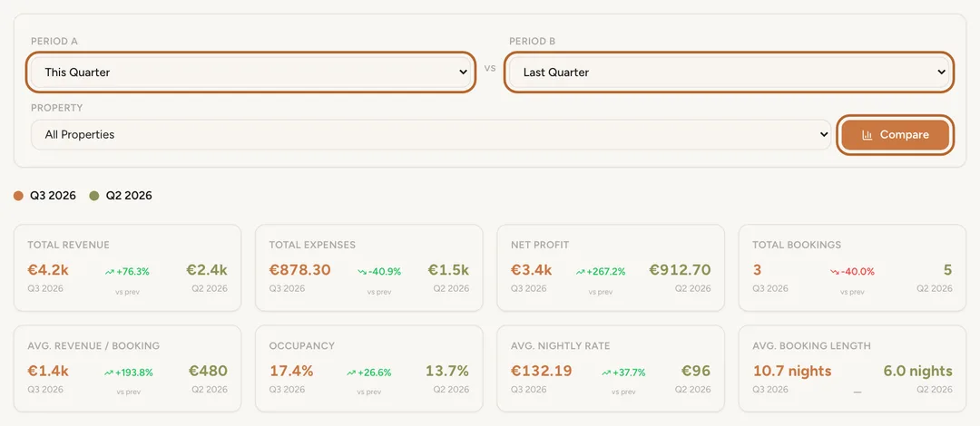This screenshot has height=426, width=980.
Task: Open the Period B dropdown
Action: pyautogui.click(x=730, y=73)
